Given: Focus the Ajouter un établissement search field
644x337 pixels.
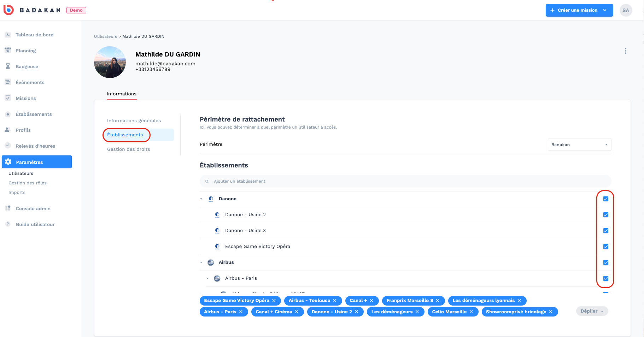Looking at the screenshot, I should coord(405,181).
